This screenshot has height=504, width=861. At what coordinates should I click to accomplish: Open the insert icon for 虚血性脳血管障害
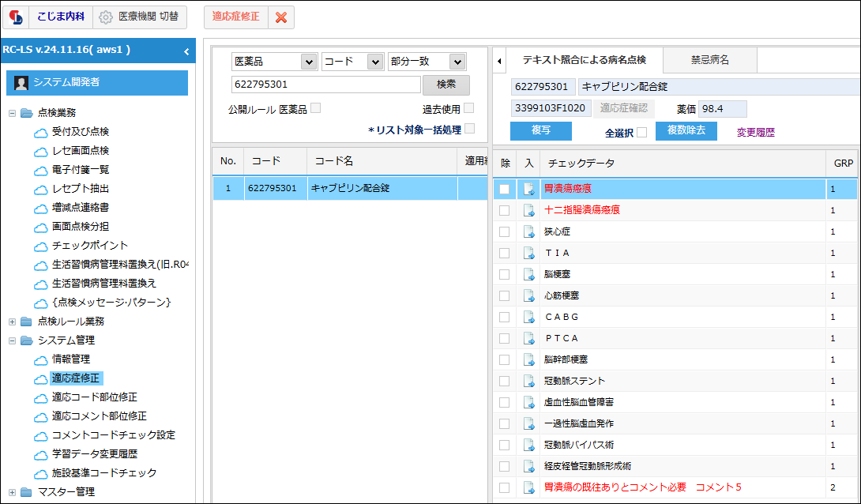pyautogui.click(x=528, y=402)
